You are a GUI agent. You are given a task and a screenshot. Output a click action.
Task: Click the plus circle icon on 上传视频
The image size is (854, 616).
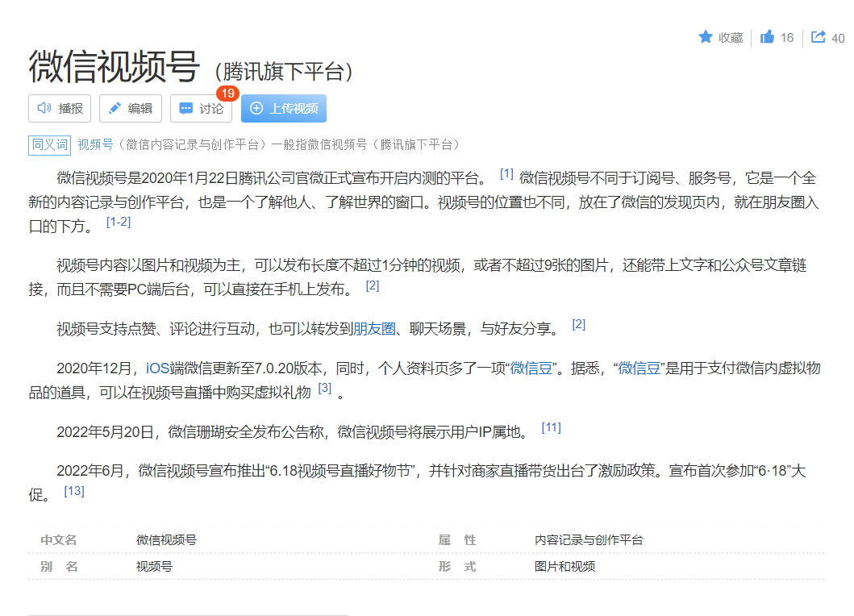256,108
